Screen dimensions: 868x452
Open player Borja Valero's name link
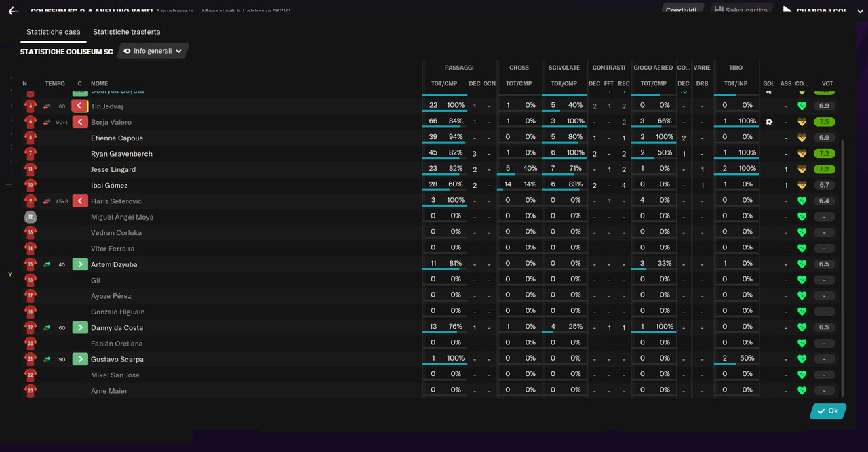pyautogui.click(x=111, y=122)
